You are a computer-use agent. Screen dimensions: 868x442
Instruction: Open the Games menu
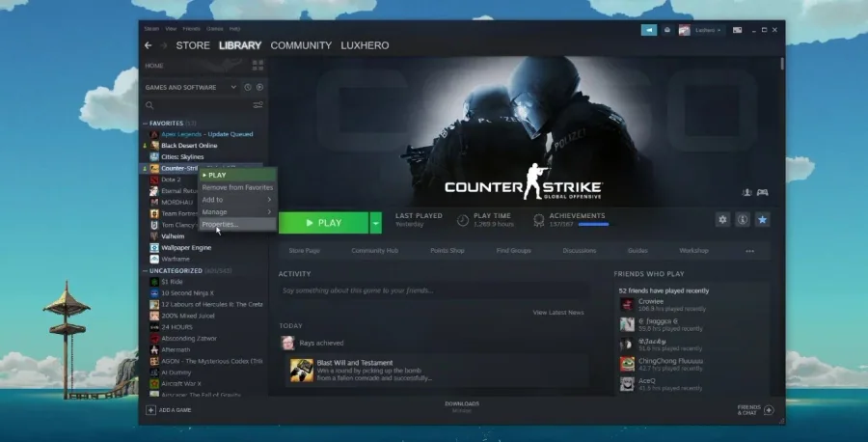[214, 29]
